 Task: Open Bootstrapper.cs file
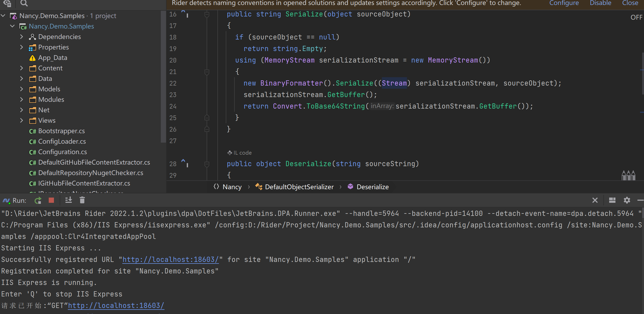61,131
